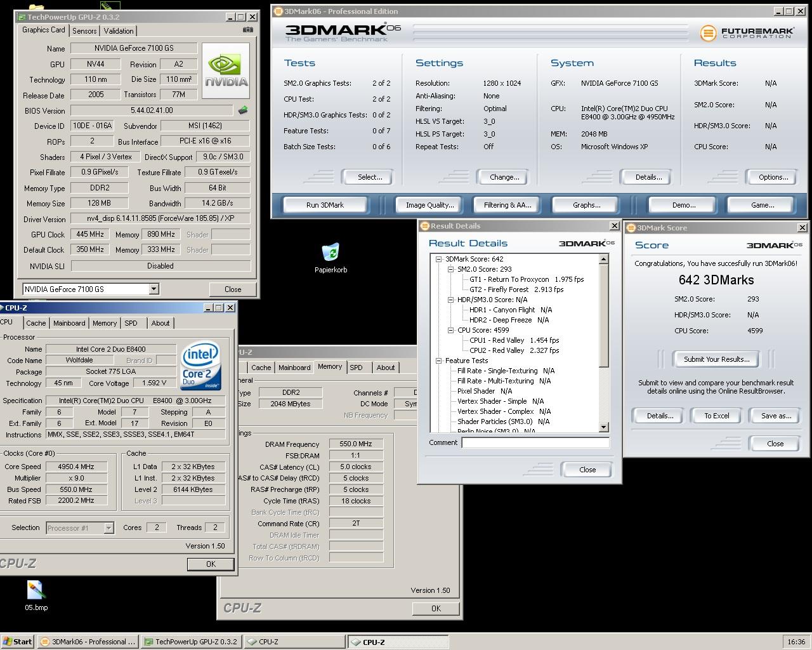This screenshot has height=650, width=812.
Task: Click the 16:36 system clock
Action: point(796,642)
